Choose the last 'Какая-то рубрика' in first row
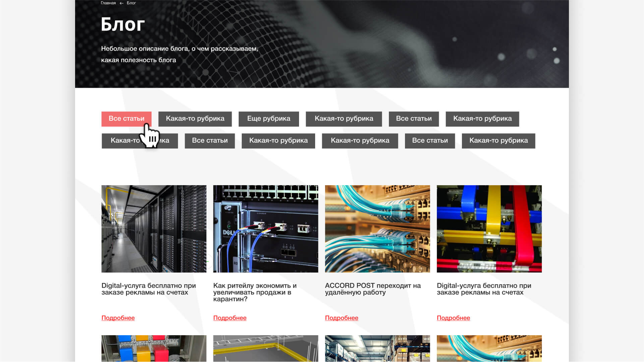This screenshot has height=362, width=644. coord(482,119)
